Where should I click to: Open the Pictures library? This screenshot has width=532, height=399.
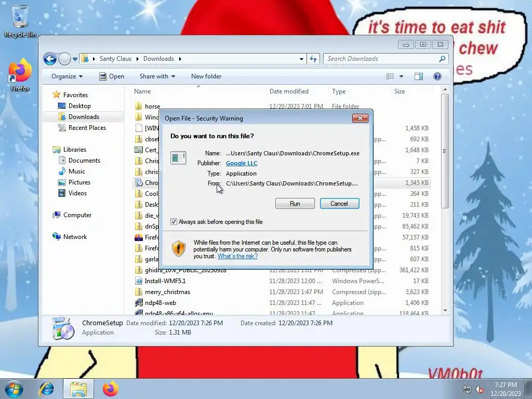pos(79,182)
